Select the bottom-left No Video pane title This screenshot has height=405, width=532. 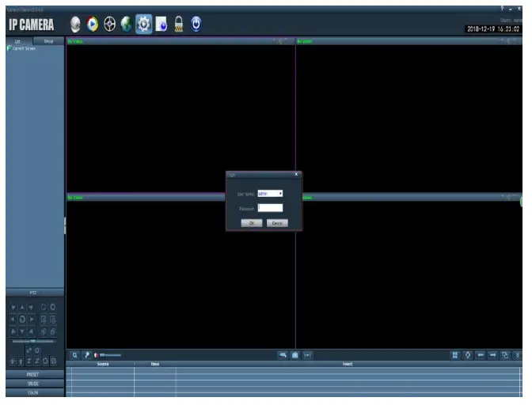(75, 198)
